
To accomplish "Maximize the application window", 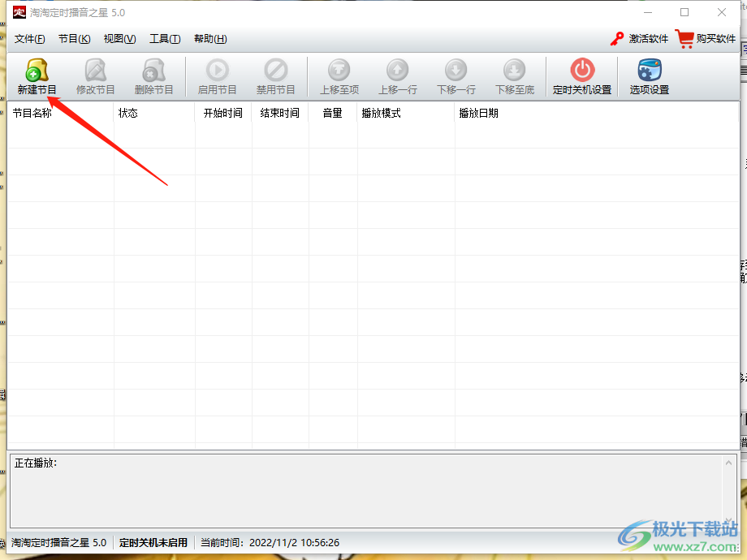I will click(x=684, y=12).
